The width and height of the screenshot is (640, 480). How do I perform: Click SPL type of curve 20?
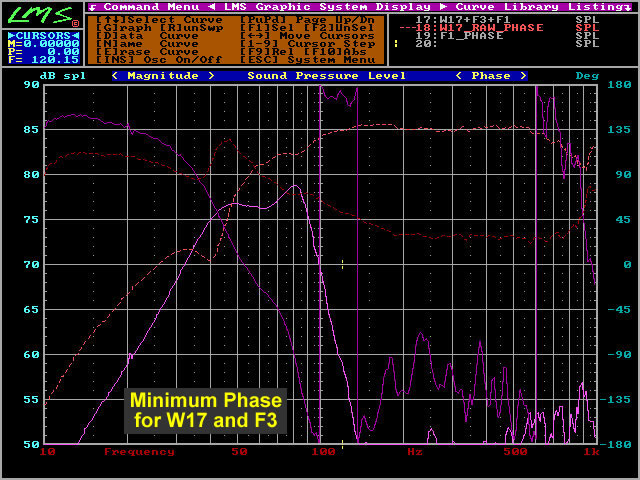(587, 44)
